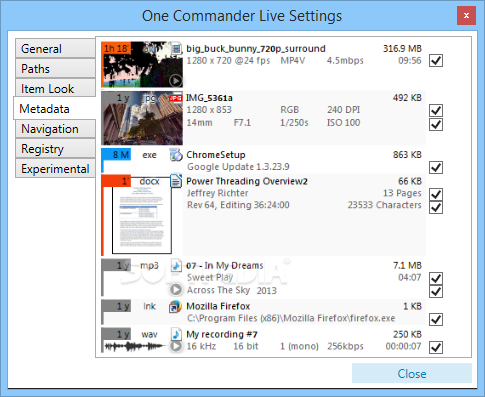
Task: Toggle checkbox next to ISO 100 row
Action: (436, 124)
